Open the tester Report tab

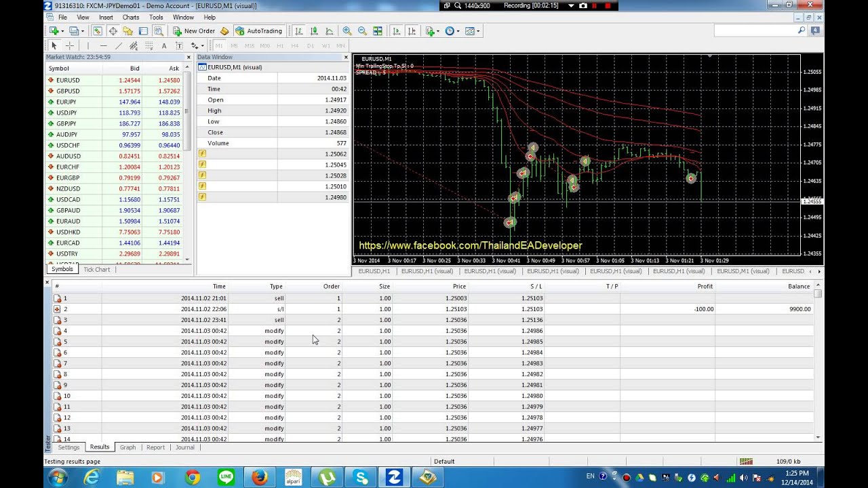coord(155,447)
